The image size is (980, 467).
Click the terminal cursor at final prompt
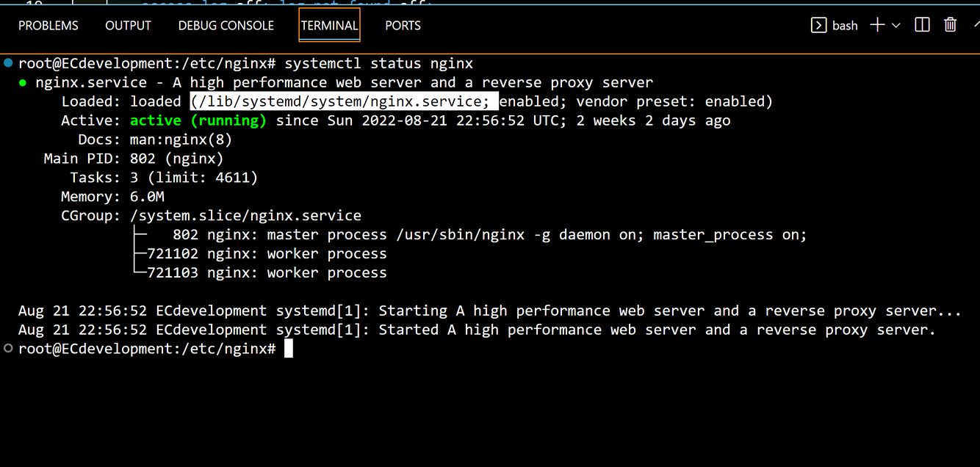pyautogui.click(x=289, y=349)
